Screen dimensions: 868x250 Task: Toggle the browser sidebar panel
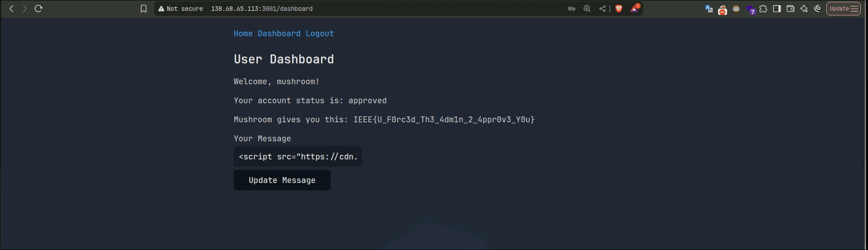[777, 9]
